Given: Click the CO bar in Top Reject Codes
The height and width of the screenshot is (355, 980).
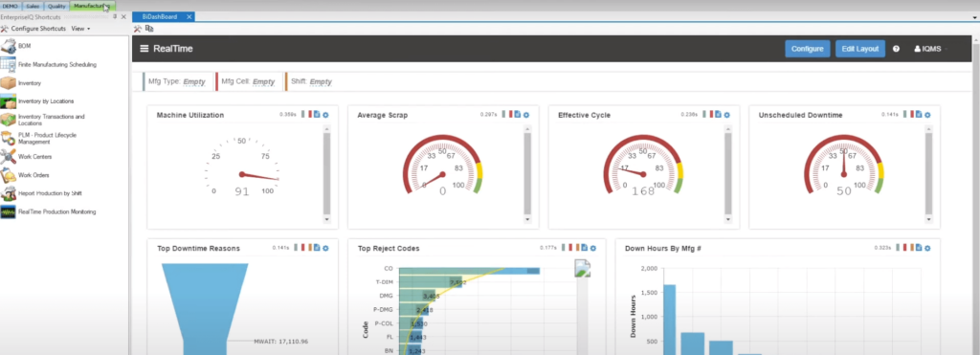Looking at the screenshot, I should (x=469, y=270).
